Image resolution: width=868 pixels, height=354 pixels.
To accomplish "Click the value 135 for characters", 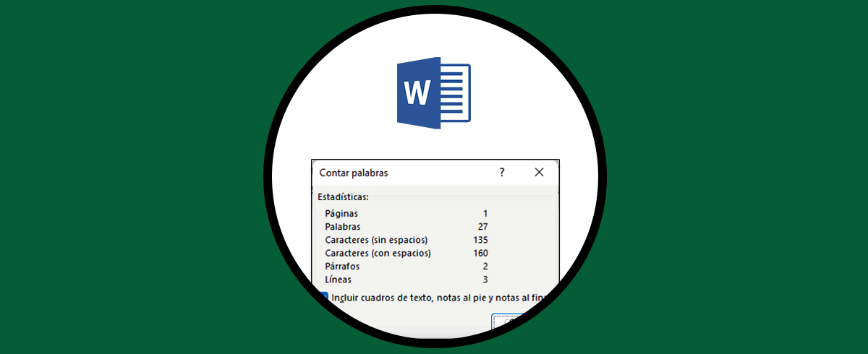I will click(x=480, y=240).
